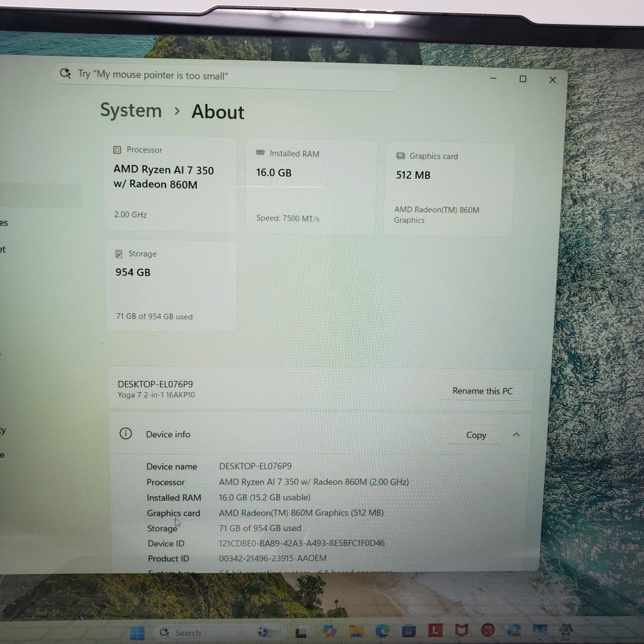This screenshot has height=644, width=644.
Task: Click the Graphics card icon
Action: (401, 156)
